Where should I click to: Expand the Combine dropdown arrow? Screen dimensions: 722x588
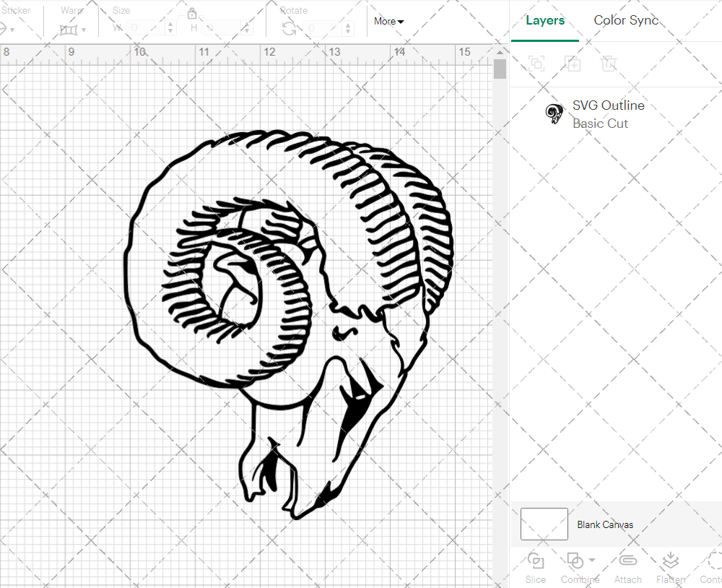coord(592,561)
